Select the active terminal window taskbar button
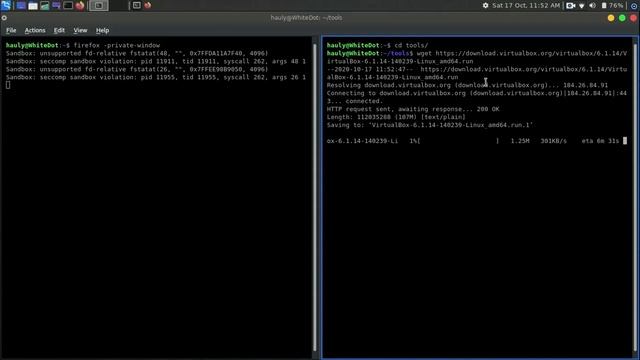This screenshot has height=360, width=640. click(x=99, y=5)
